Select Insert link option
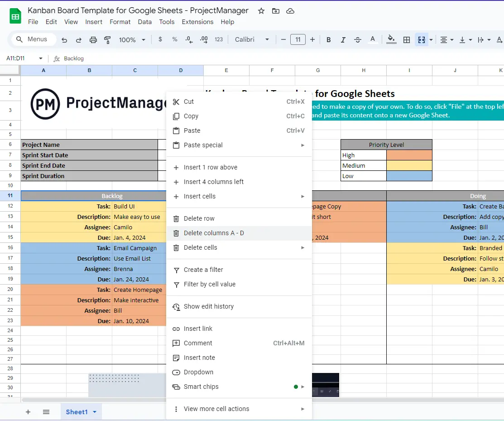The height and width of the screenshot is (421, 504). pos(239,329)
